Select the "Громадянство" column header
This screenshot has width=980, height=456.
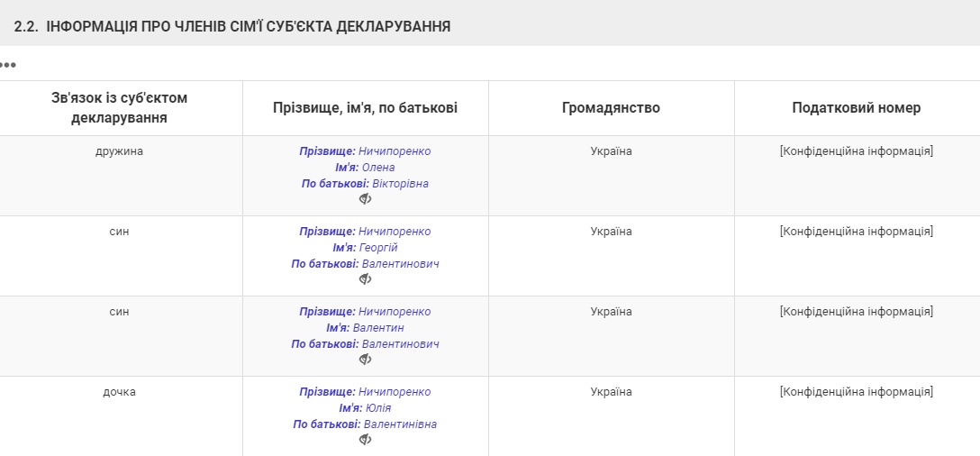point(611,108)
